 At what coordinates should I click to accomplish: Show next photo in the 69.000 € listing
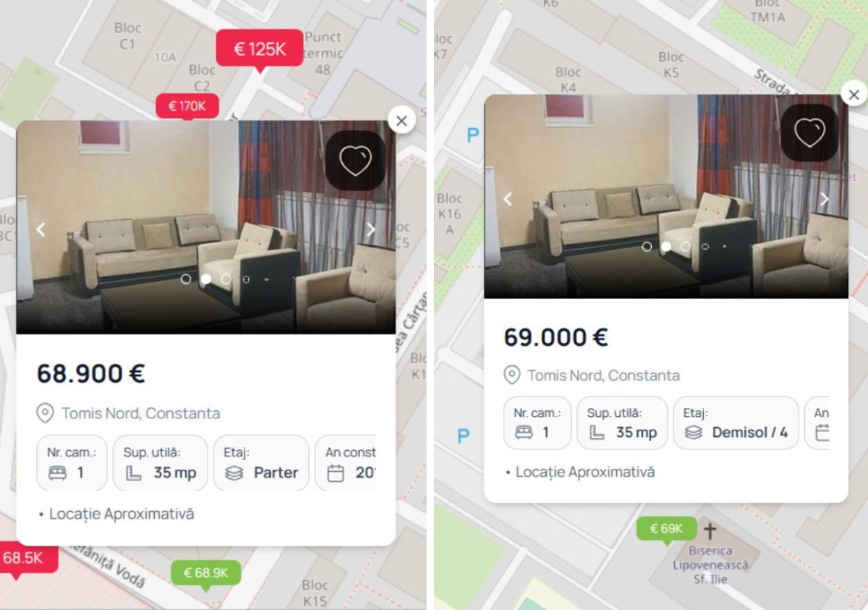tap(824, 199)
